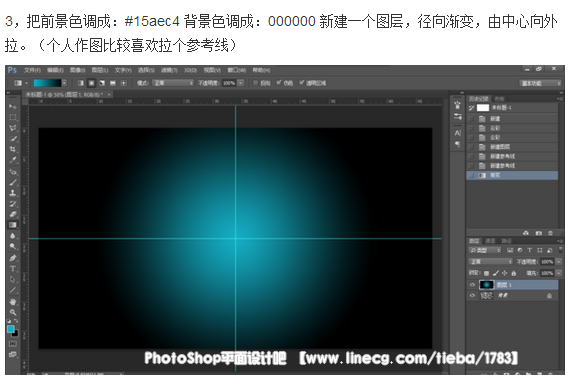Select the Zoom tool in toolbox
The image size is (568, 375).
point(13,312)
